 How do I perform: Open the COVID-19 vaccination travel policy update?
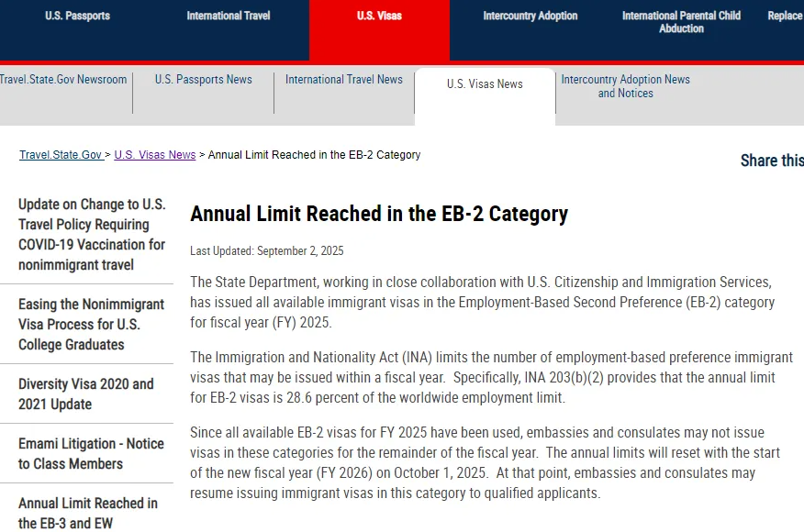(x=92, y=235)
